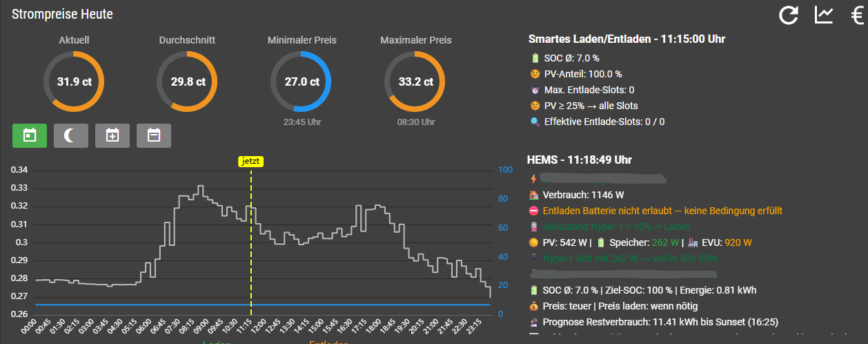The width and height of the screenshot is (868, 344).
Task: Click the HEMS section heading
Action: pyautogui.click(x=580, y=160)
